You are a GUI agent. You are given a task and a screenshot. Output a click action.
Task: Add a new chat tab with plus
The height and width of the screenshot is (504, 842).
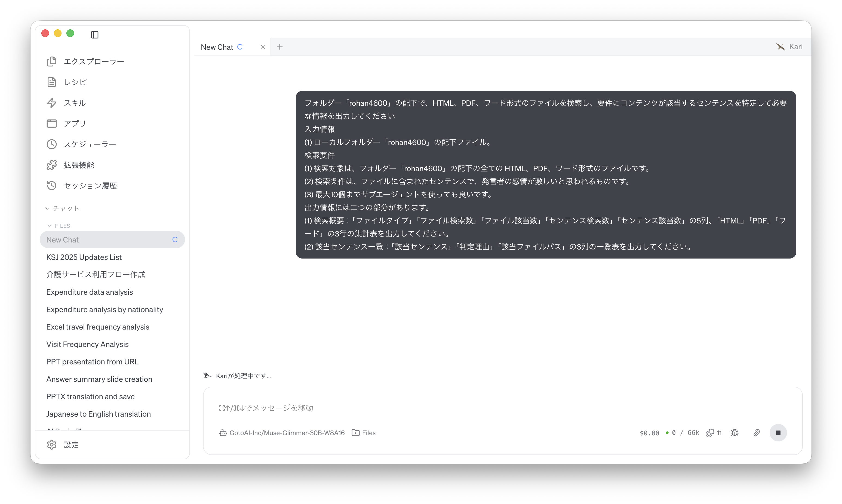click(280, 47)
